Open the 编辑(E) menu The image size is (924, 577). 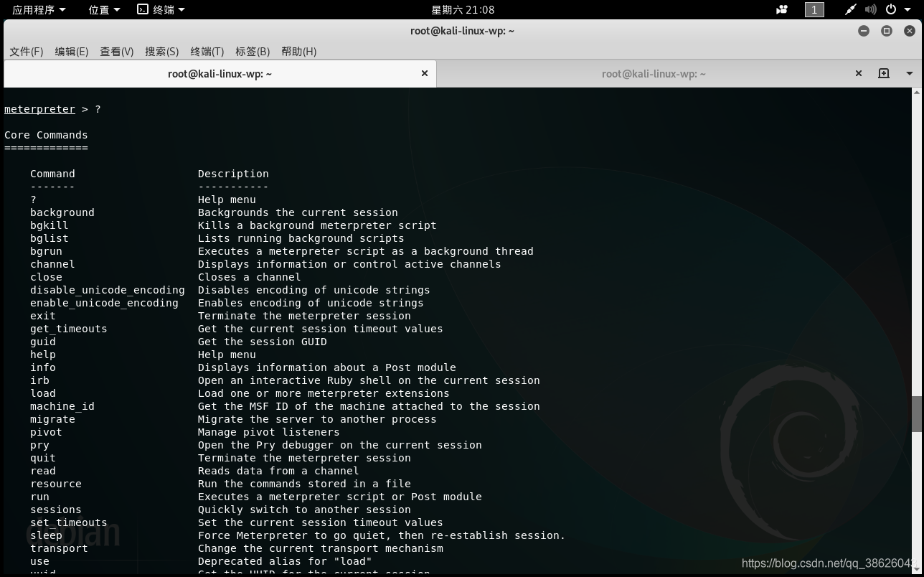[72, 51]
